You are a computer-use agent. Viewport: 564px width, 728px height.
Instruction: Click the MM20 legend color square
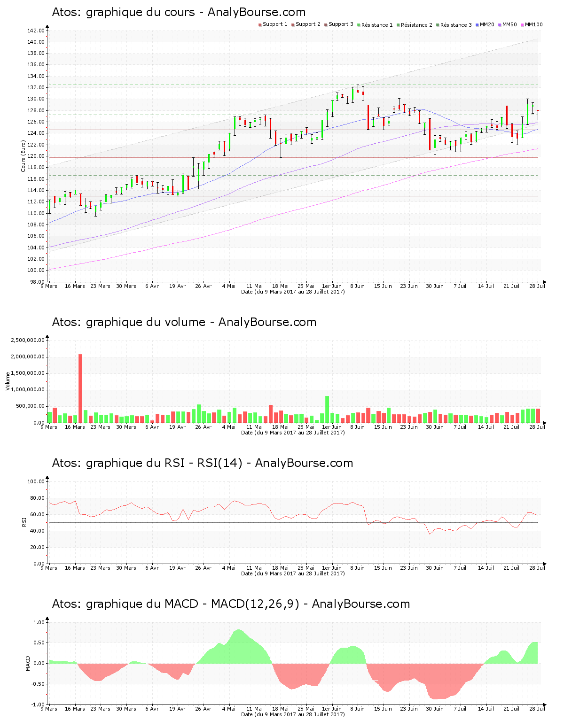pos(477,24)
